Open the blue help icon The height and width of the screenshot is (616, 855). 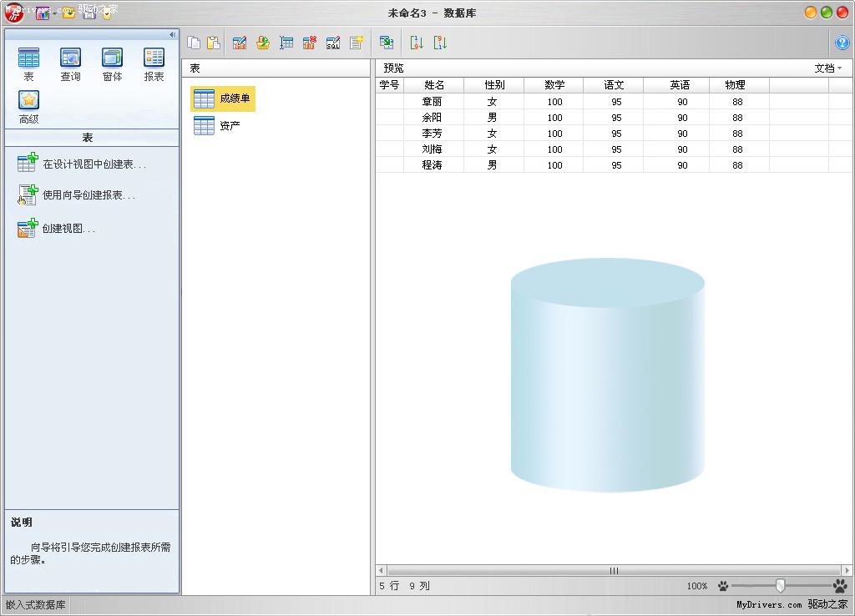click(842, 43)
